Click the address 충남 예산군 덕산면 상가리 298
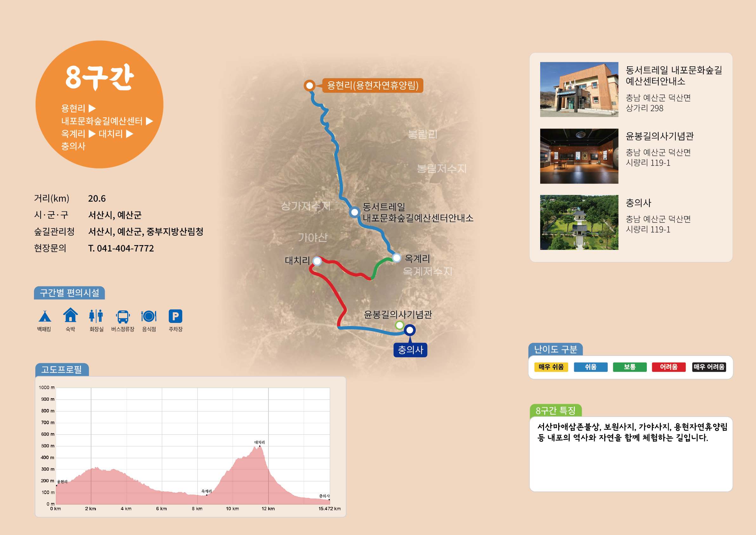 click(658, 103)
